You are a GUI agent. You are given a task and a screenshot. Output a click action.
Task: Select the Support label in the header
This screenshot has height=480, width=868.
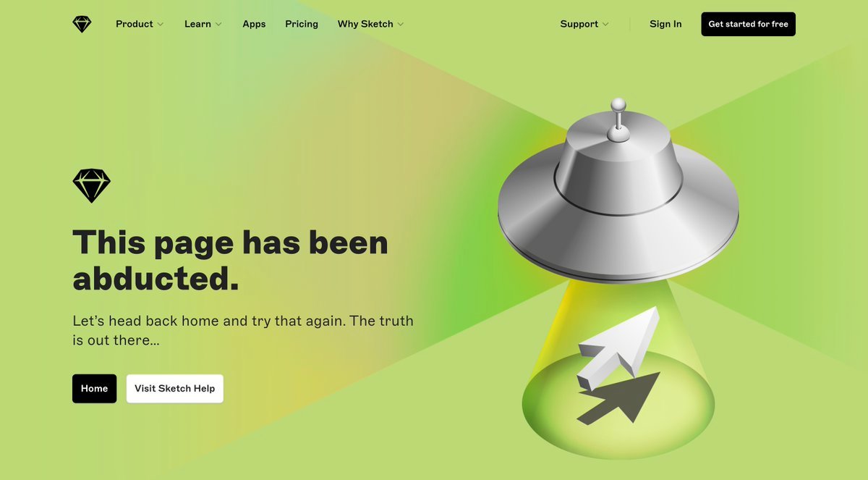[x=579, y=24]
